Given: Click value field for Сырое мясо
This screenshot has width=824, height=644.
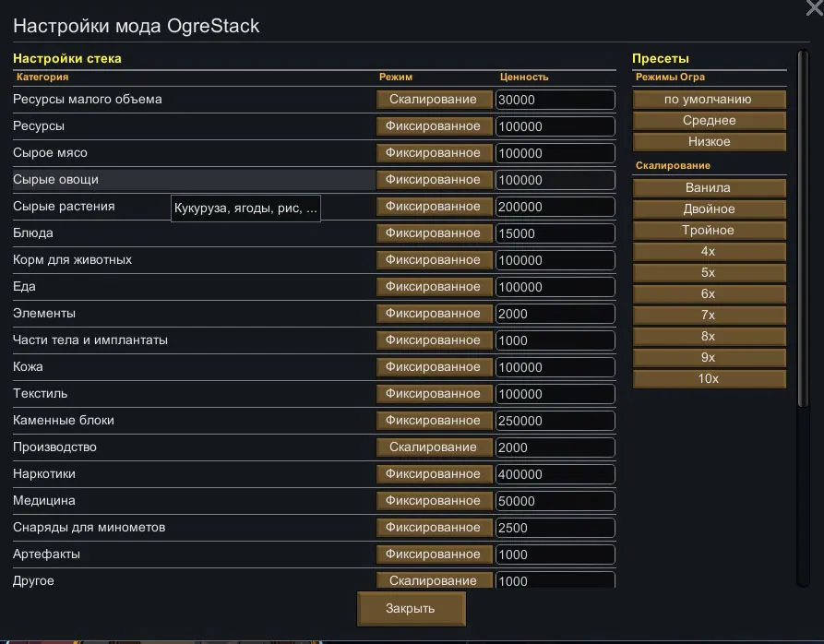Looking at the screenshot, I should point(555,153).
